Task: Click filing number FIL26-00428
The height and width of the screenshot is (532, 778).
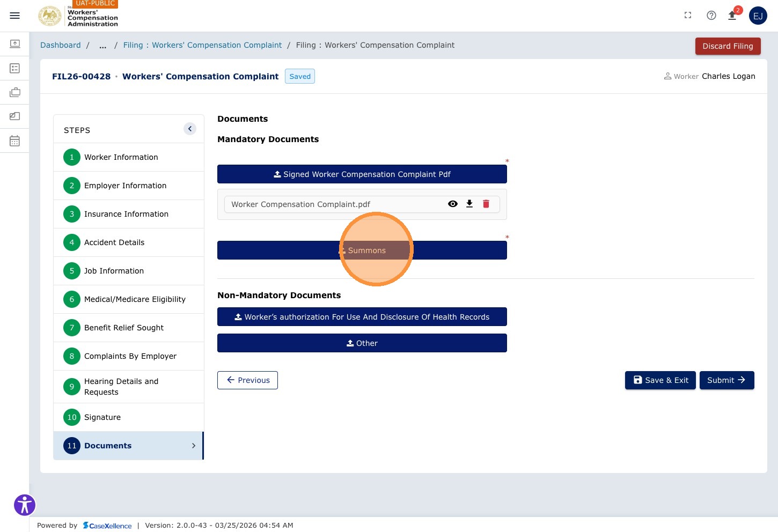Action: coord(82,76)
